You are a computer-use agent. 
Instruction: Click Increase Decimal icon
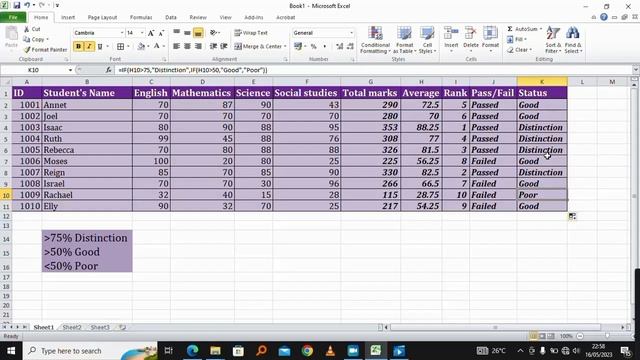point(340,47)
